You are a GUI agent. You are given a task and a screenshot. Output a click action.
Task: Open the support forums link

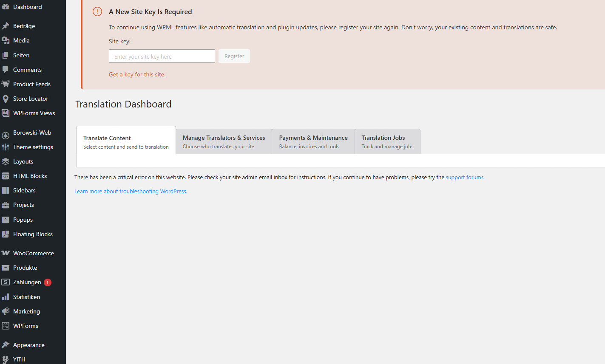pos(464,178)
